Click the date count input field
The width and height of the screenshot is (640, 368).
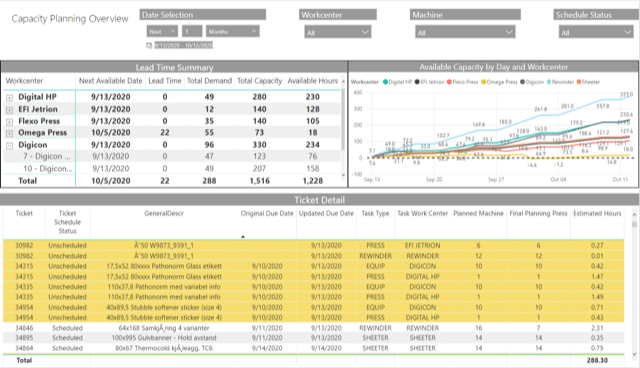[x=192, y=31]
